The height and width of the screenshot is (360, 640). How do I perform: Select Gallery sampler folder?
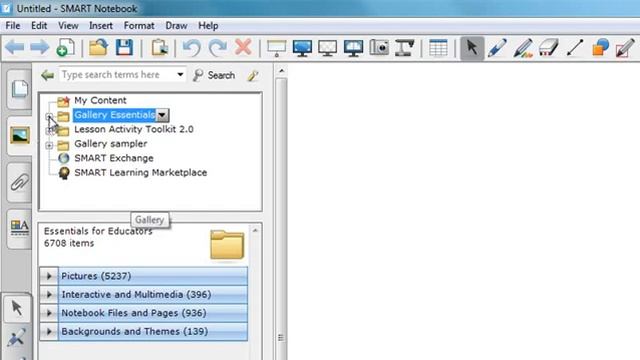pos(111,144)
